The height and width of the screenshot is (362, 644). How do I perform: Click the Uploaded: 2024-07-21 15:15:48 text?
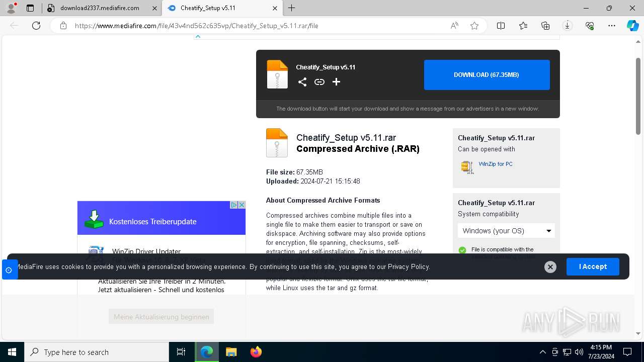click(313, 181)
